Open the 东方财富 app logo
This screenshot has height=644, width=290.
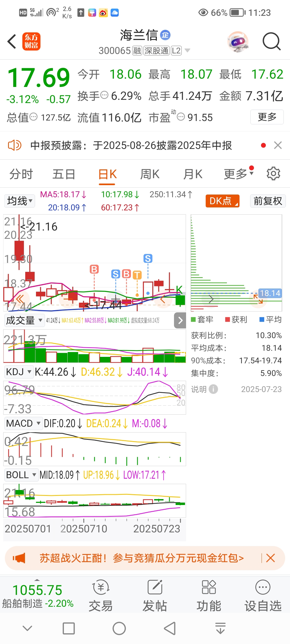pos(31,42)
